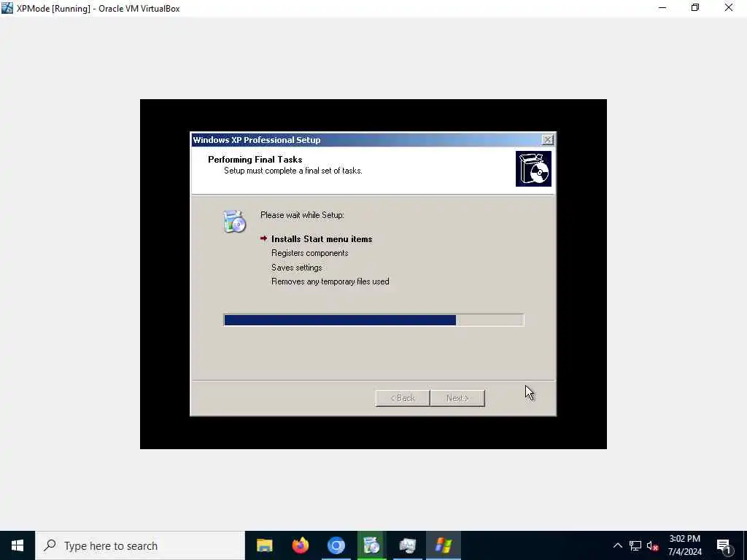
Task: Show hidden system tray icons
Action: point(617,545)
